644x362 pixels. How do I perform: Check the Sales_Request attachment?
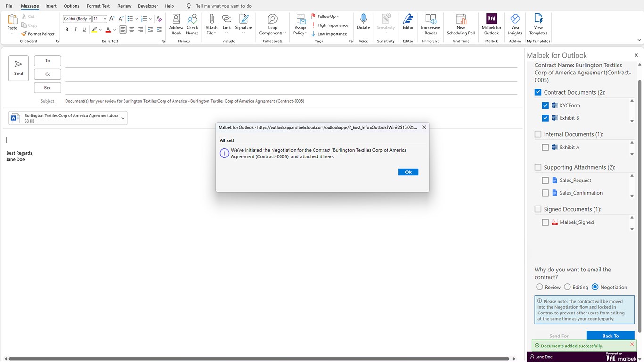click(x=545, y=181)
